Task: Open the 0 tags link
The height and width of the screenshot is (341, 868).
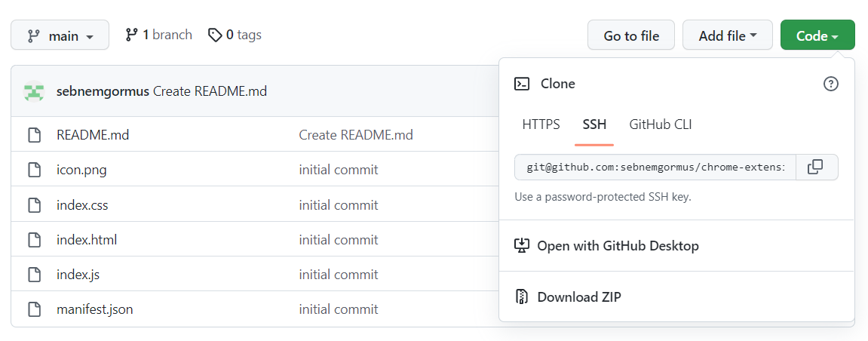Action: coord(235,35)
